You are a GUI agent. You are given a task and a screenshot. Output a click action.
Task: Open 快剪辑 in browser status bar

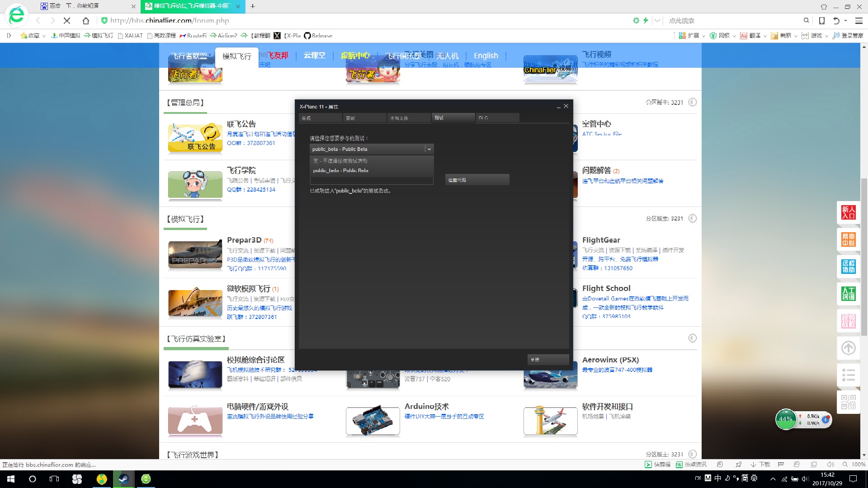coord(658,465)
